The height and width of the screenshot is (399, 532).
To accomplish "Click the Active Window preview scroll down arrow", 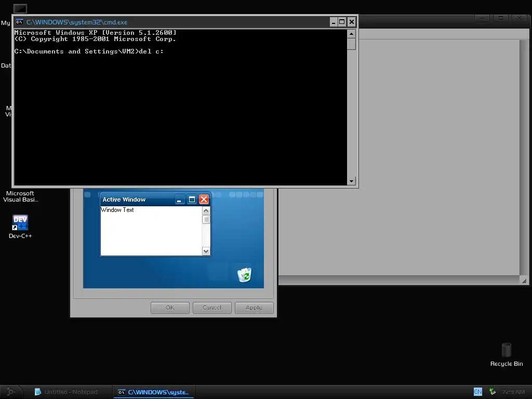I will [206, 251].
